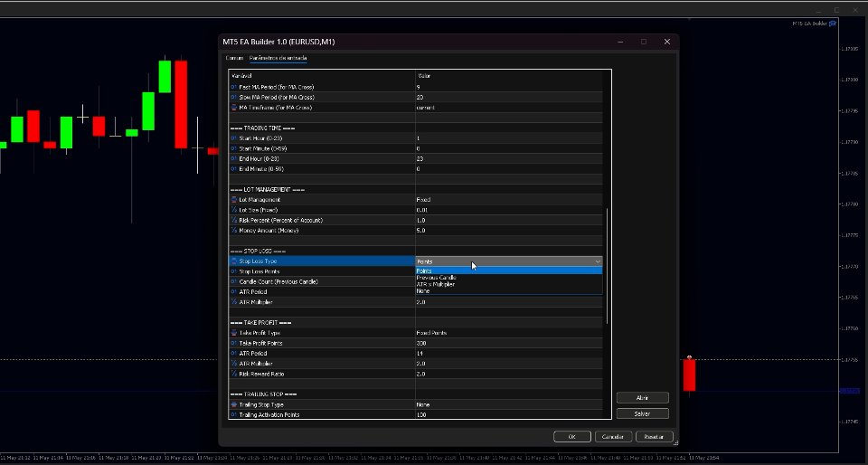Click the OK button
868x465 pixels.
(x=571, y=437)
